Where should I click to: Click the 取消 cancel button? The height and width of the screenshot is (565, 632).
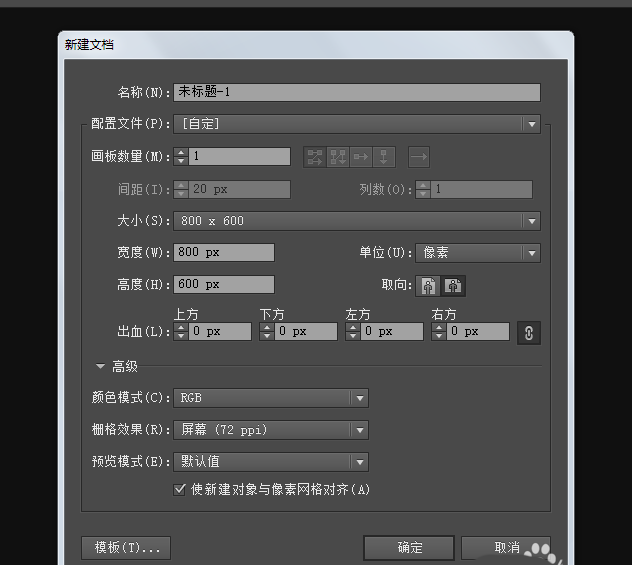click(506, 548)
